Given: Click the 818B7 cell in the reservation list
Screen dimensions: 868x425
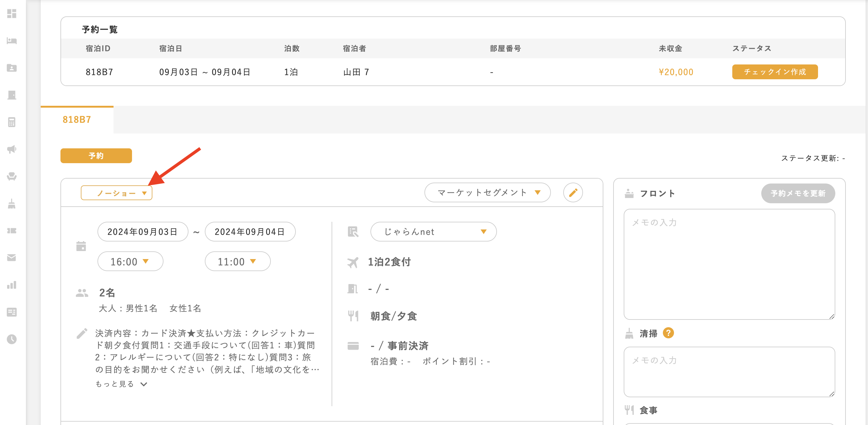Looking at the screenshot, I should click(99, 72).
